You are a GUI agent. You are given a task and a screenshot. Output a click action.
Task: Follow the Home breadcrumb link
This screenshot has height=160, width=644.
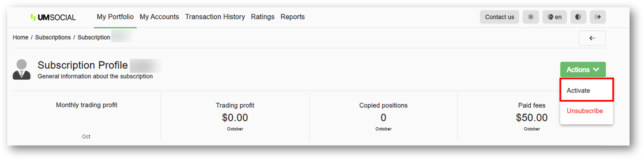[x=21, y=37]
